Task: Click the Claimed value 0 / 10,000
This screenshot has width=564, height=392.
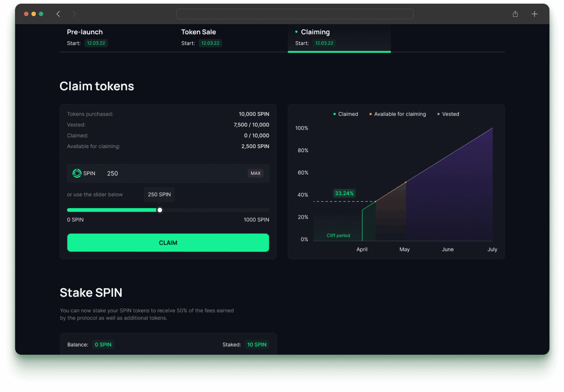Action: (257, 135)
